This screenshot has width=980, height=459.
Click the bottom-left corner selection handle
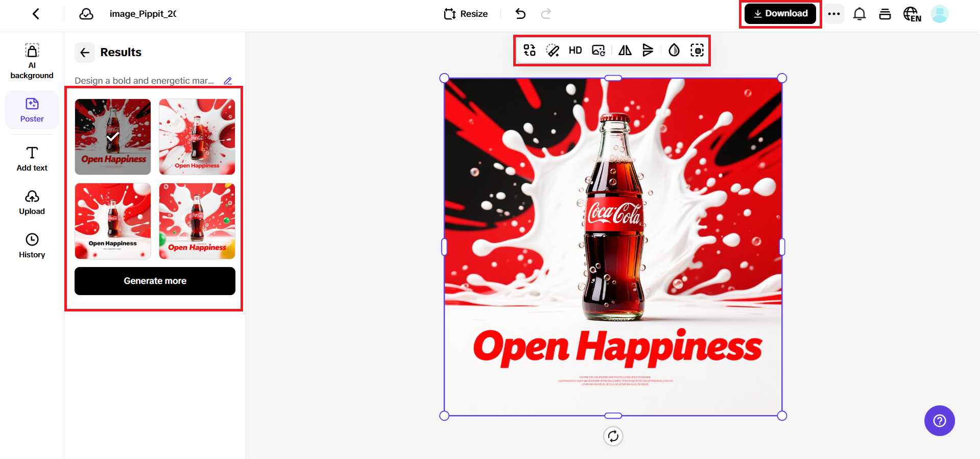[444, 416]
